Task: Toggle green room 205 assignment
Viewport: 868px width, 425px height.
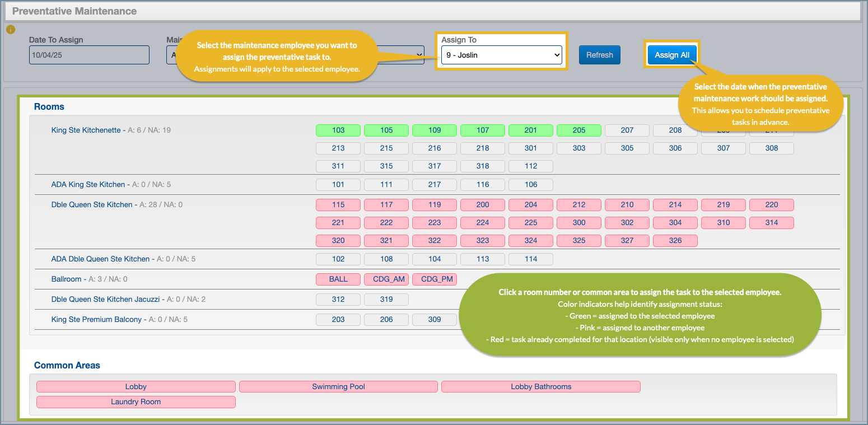Action: pyautogui.click(x=579, y=130)
